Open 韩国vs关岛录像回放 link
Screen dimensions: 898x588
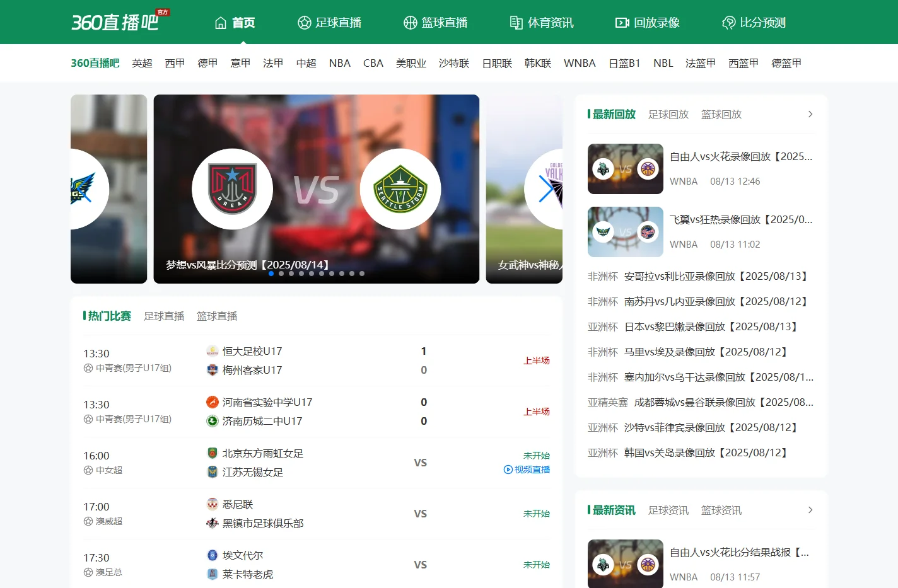(708, 453)
